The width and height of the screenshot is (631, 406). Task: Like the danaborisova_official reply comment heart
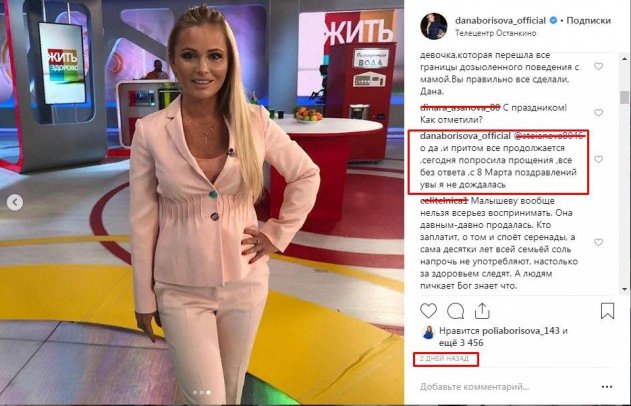pos(599,159)
